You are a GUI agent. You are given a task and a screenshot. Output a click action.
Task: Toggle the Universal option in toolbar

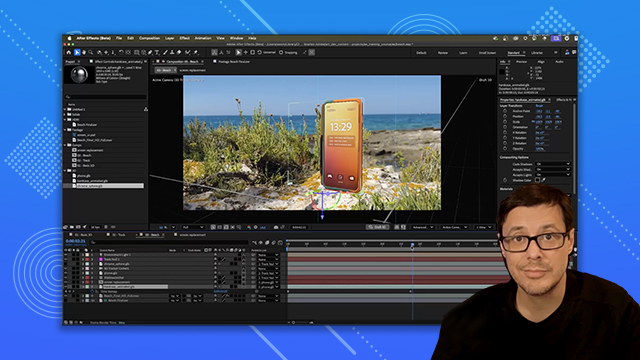pos(260,52)
